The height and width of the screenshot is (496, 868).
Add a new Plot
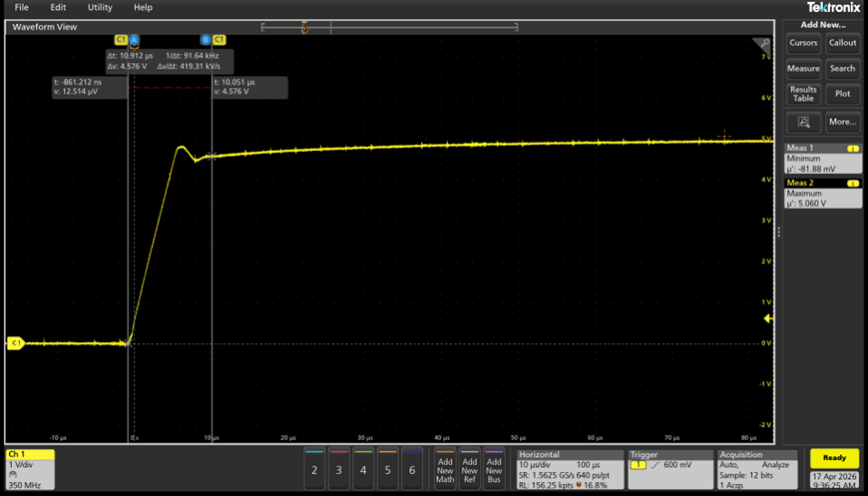click(842, 94)
